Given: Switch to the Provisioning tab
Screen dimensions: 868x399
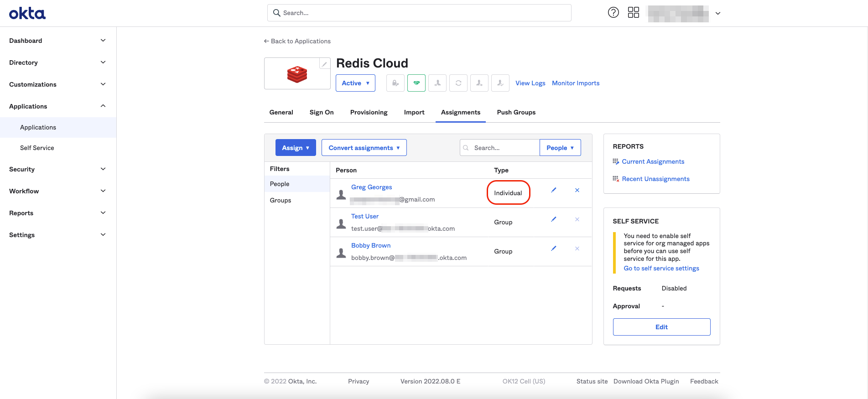Looking at the screenshot, I should [x=369, y=112].
